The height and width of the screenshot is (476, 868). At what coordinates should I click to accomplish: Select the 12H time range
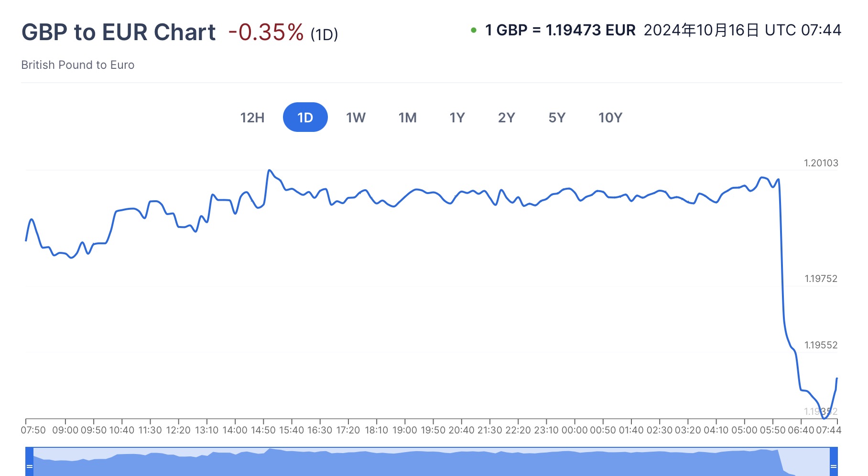click(252, 118)
